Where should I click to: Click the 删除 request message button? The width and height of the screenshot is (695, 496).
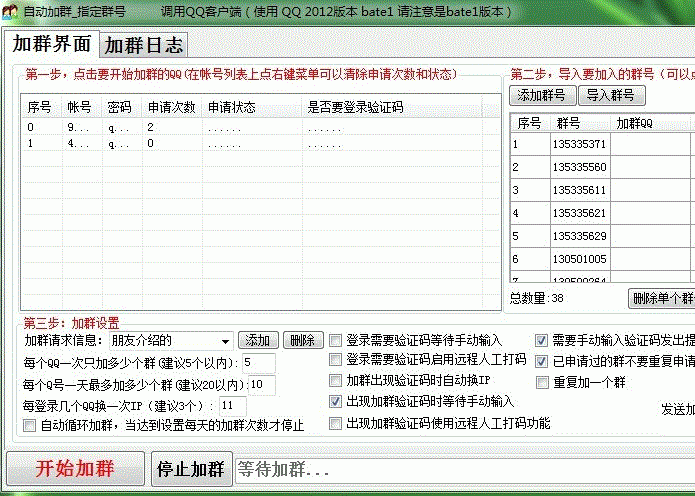coord(303,340)
